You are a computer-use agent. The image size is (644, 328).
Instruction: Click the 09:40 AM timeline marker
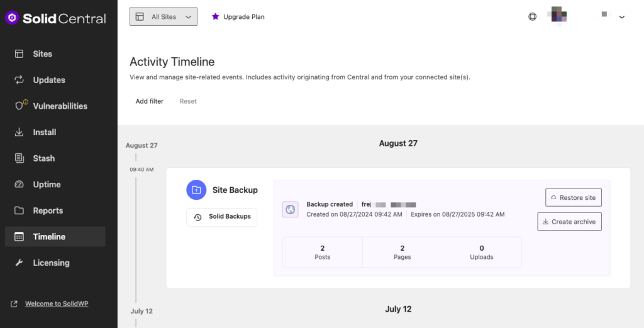tap(142, 170)
